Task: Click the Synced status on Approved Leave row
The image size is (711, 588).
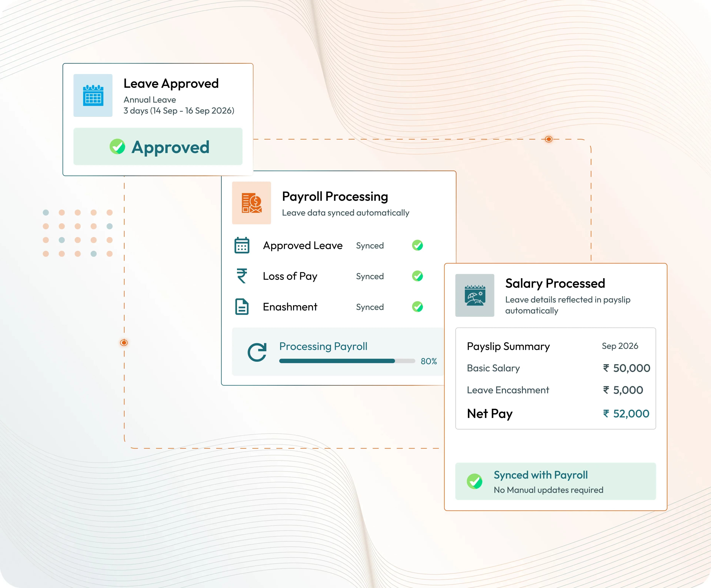Action: (x=370, y=246)
